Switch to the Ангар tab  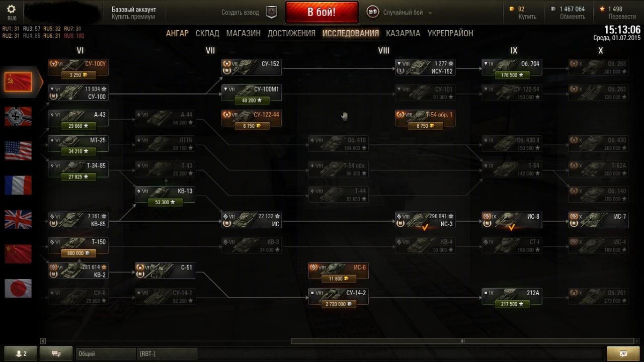point(177,33)
